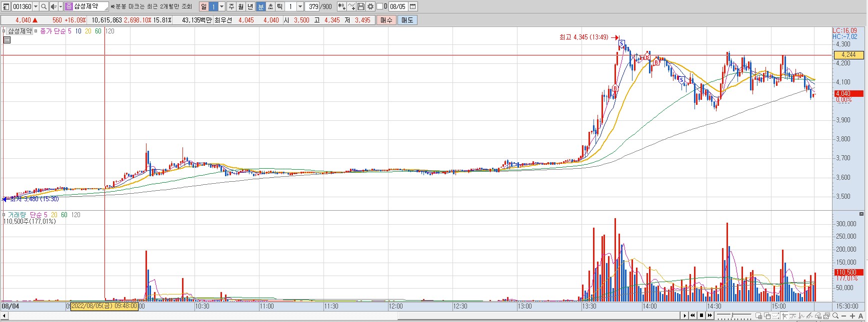868x322 pixels.
Task: Expand the dropdown arrow beside speaker icon
Action: click(60, 6)
